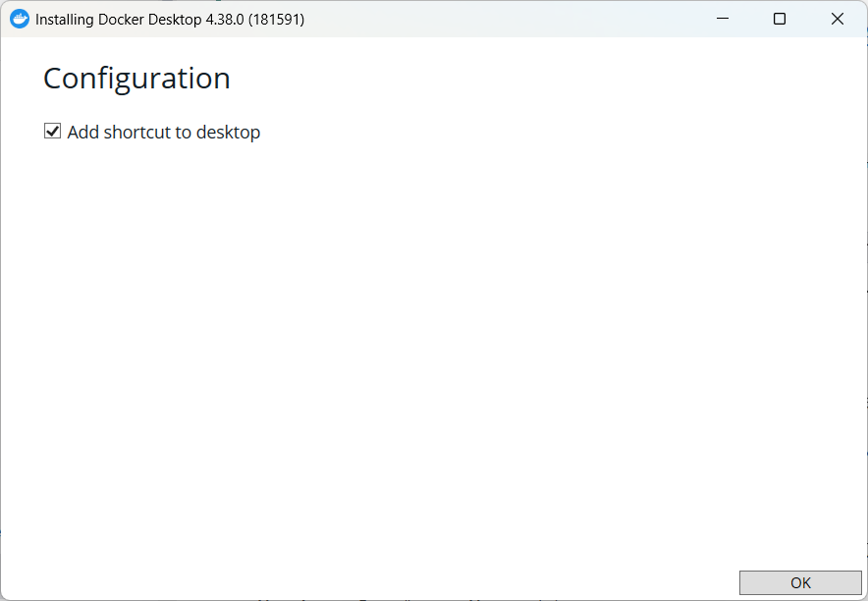Viewport: 868px width, 601px height.
Task: Click the build number (181591) in title
Action: (276, 20)
